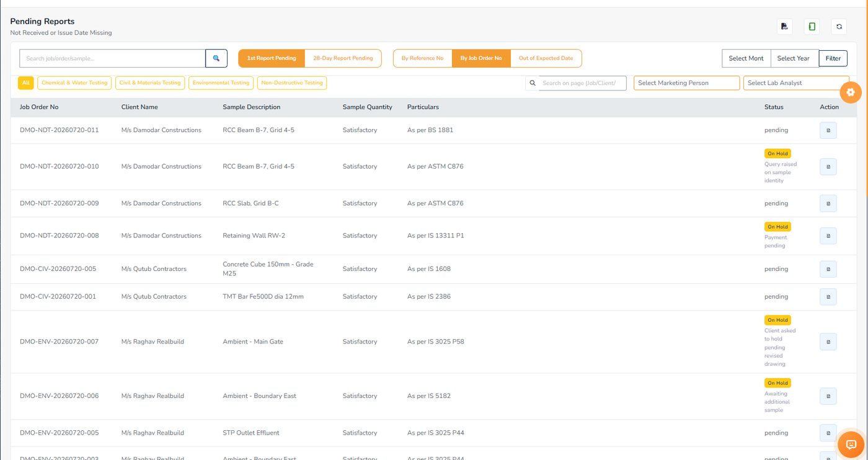The width and height of the screenshot is (868, 460).
Task: Open action document for DMO-ENV-20260720-005
Action: click(x=828, y=433)
